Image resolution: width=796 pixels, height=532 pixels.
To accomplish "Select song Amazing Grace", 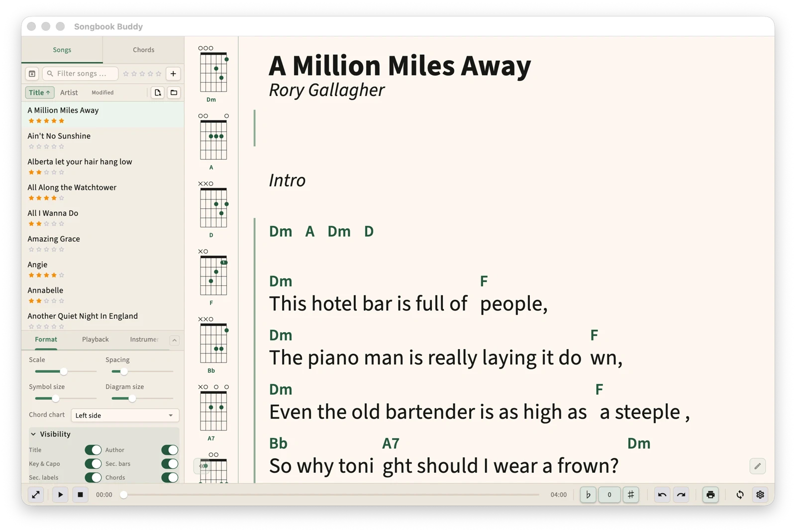I will coord(102,244).
